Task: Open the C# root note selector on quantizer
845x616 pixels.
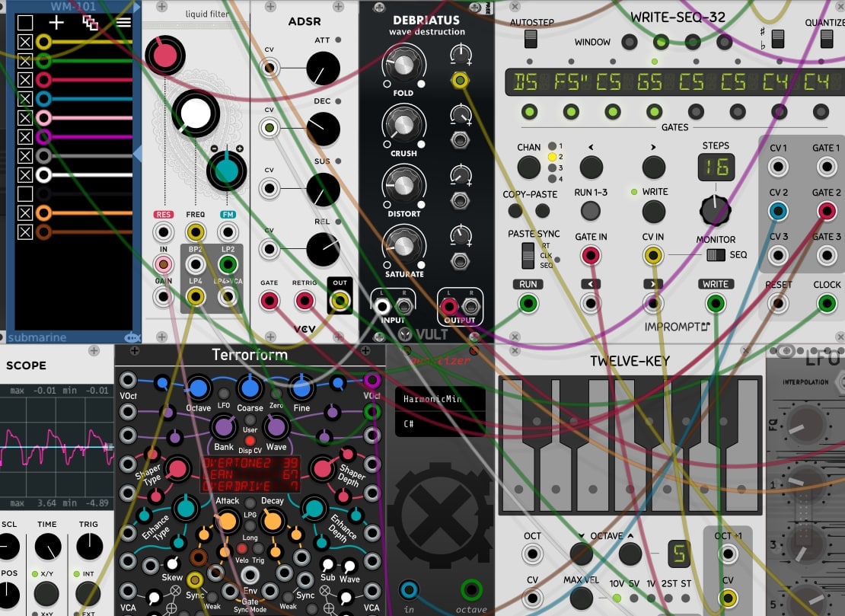Action: (440, 424)
